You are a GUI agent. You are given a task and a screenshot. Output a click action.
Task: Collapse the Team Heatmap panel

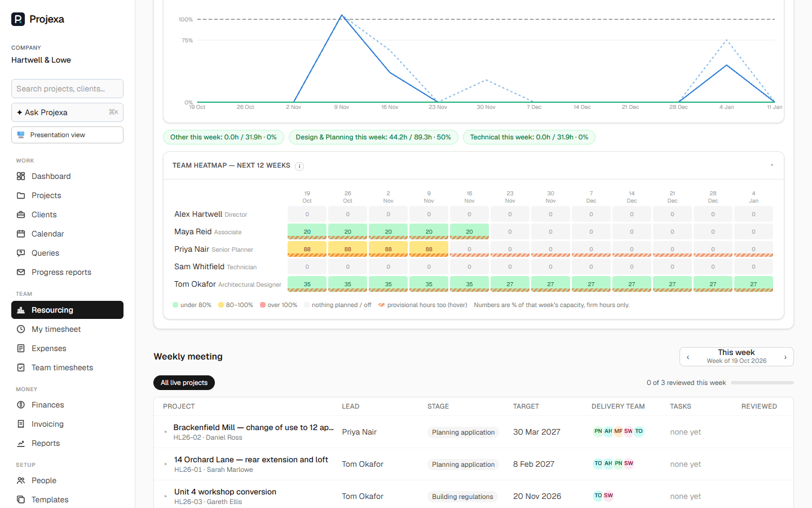(x=772, y=165)
